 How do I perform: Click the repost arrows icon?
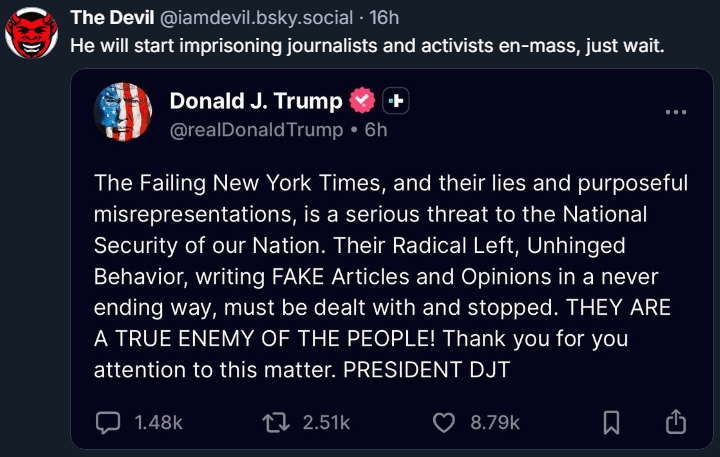(x=275, y=423)
